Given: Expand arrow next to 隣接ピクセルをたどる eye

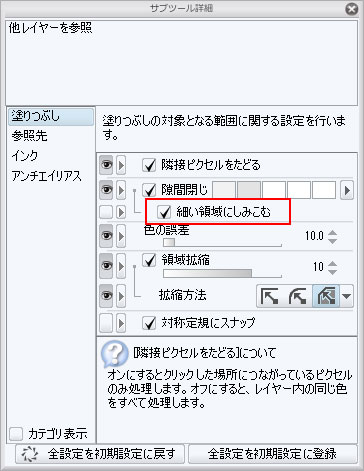Looking at the screenshot, I should click(121, 165).
